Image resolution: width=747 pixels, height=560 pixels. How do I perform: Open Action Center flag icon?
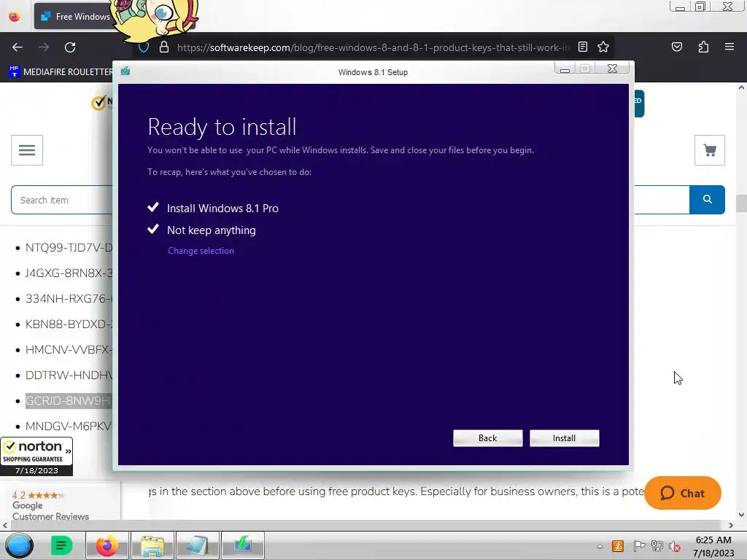click(639, 546)
